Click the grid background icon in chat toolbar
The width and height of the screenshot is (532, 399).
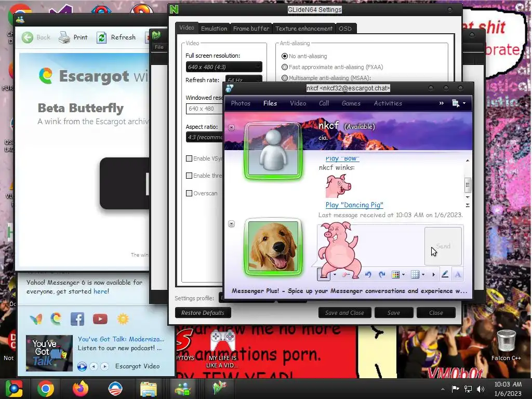pyautogui.click(x=415, y=274)
